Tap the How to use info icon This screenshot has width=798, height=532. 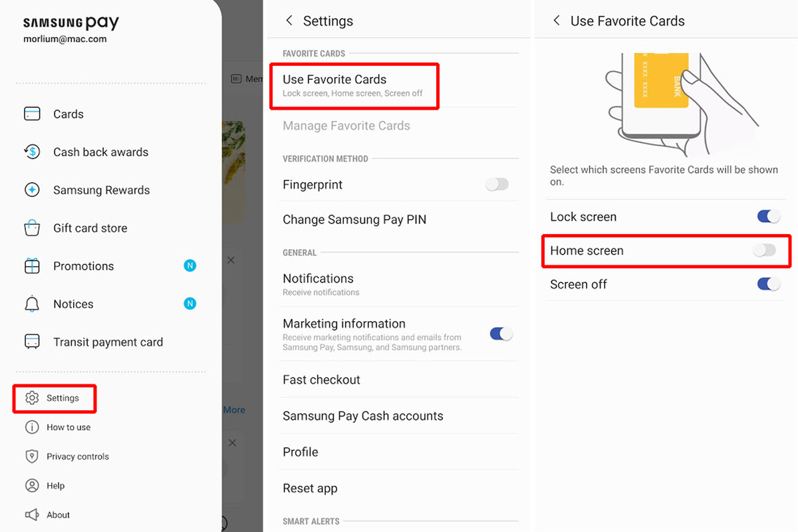tap(32, 427)
